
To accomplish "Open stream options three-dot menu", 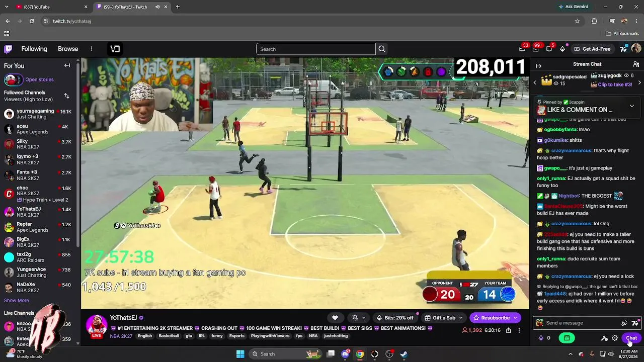I will tap(520, 330).
